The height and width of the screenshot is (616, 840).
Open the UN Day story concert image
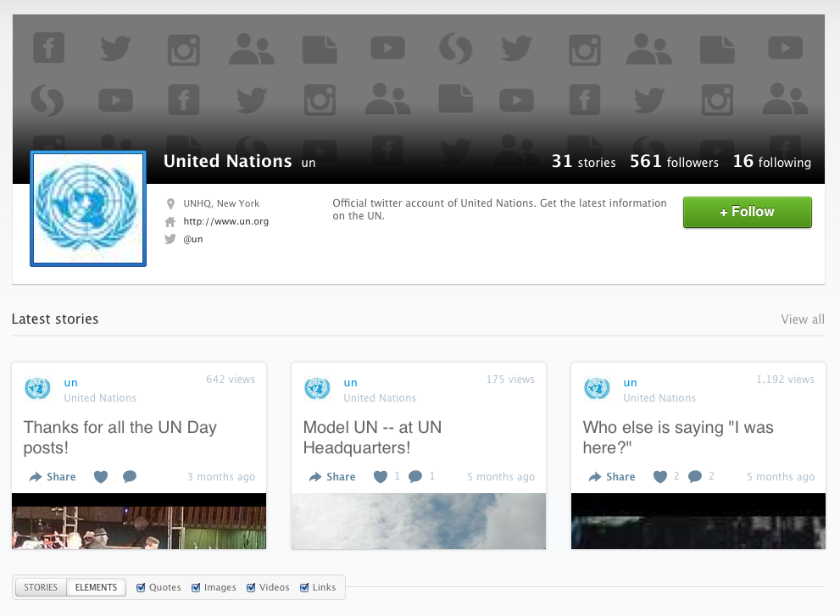click(139, 521)
